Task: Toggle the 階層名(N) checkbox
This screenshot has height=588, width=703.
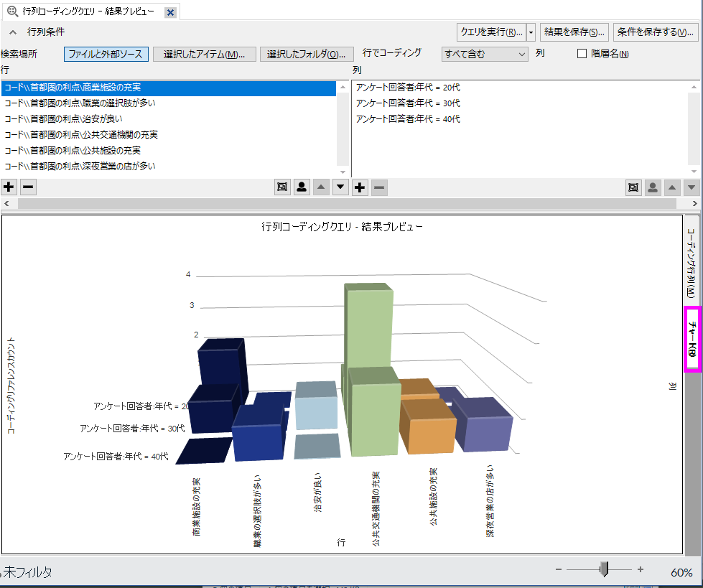Action: coord(582,54)
